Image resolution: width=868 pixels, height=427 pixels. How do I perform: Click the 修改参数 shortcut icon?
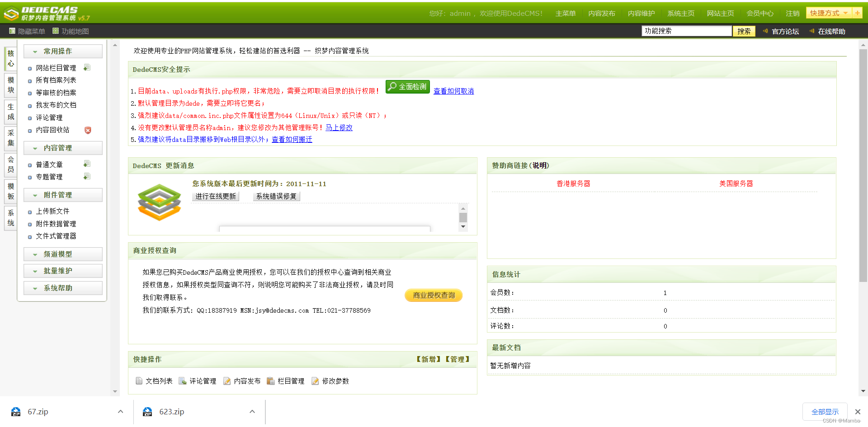(x=315, y=381)
